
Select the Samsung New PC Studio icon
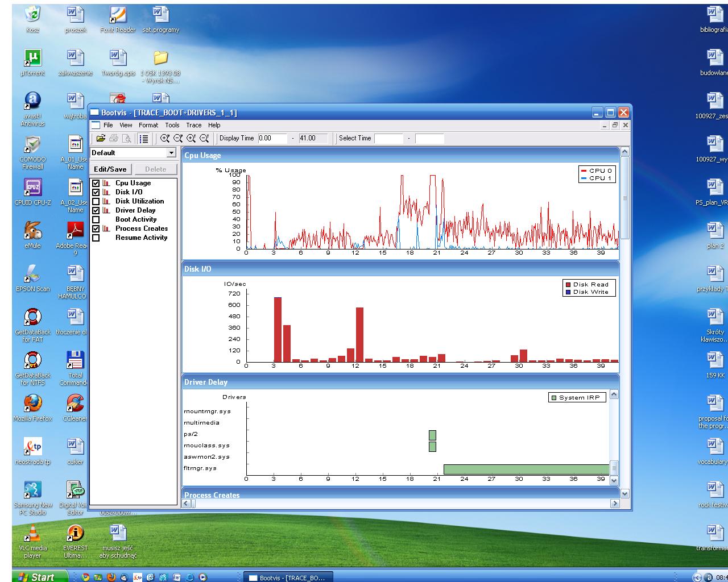click(x=33, y=498)
